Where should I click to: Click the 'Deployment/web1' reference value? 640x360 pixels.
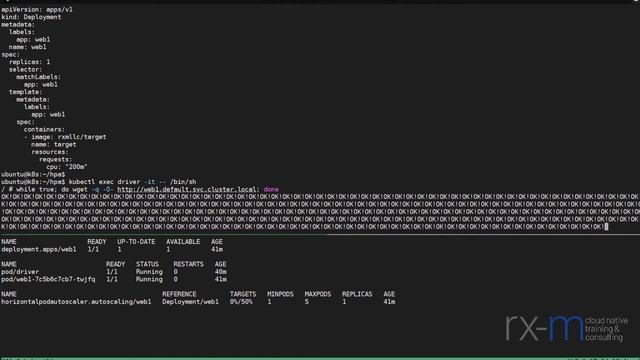190,302
